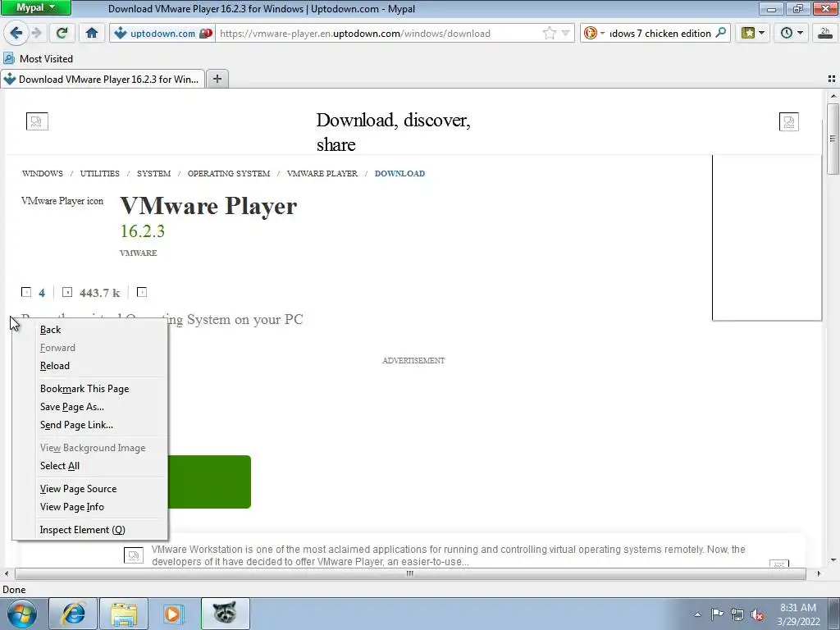Choose Inspect Element (Q) menu entry
This screenshot has height=630, width=840.
coord(90,530)
